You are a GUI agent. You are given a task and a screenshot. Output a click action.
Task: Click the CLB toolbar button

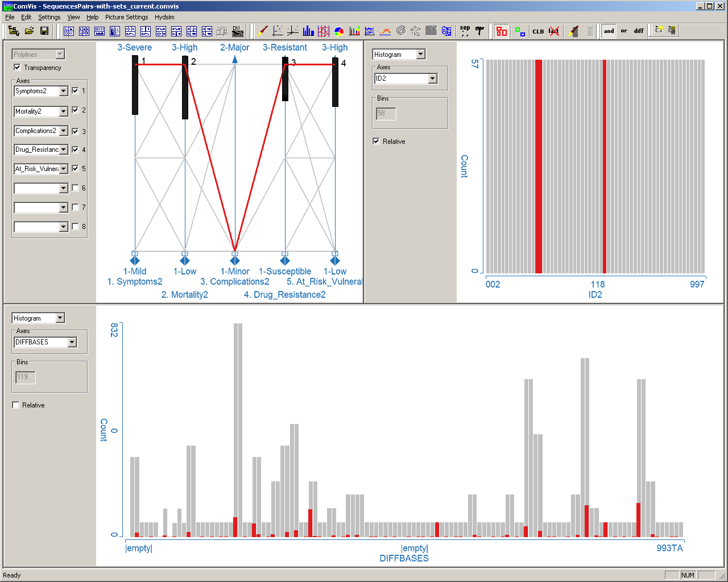coord(538,31)
